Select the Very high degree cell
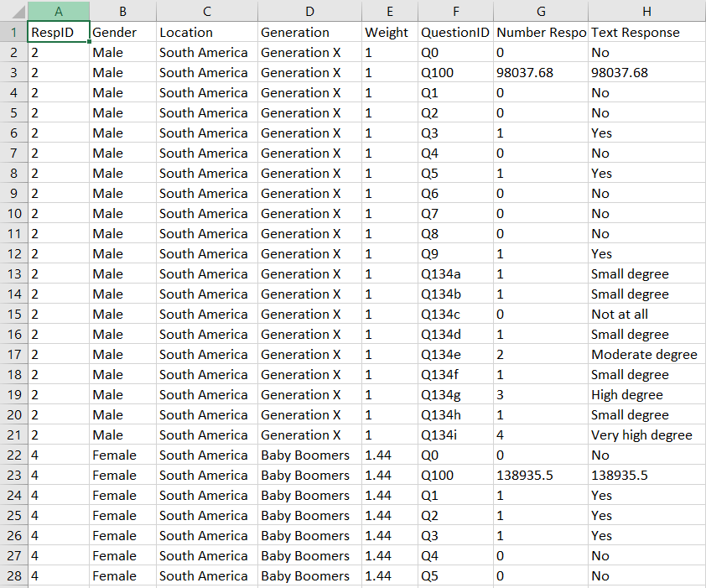This screenshot has width=706, height=588. tap(646, 435)
